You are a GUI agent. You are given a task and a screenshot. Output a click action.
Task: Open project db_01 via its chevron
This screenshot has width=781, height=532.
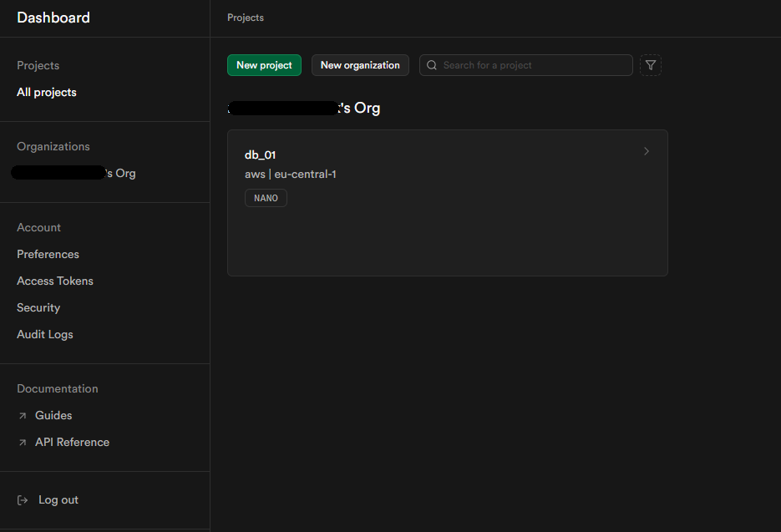646,151
